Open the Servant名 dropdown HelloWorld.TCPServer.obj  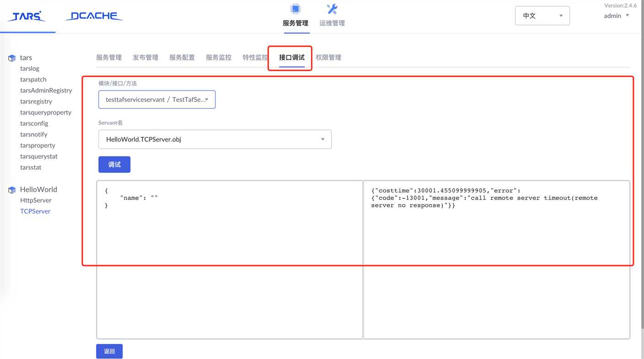coord(215,139)
